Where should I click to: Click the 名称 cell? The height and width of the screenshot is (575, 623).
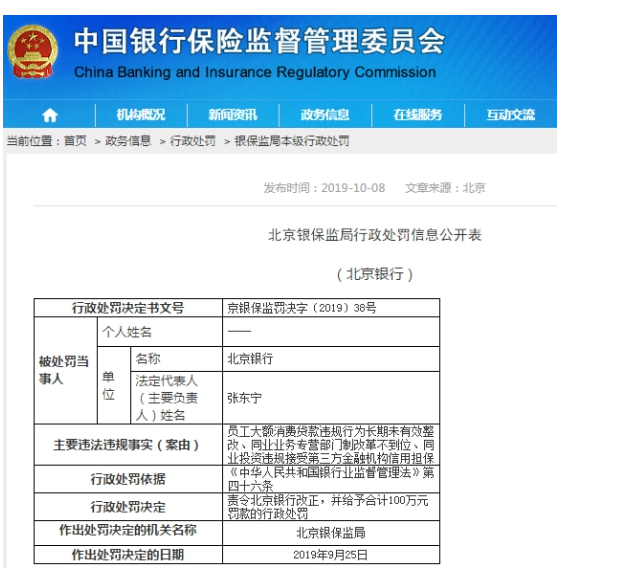[176, 359]
